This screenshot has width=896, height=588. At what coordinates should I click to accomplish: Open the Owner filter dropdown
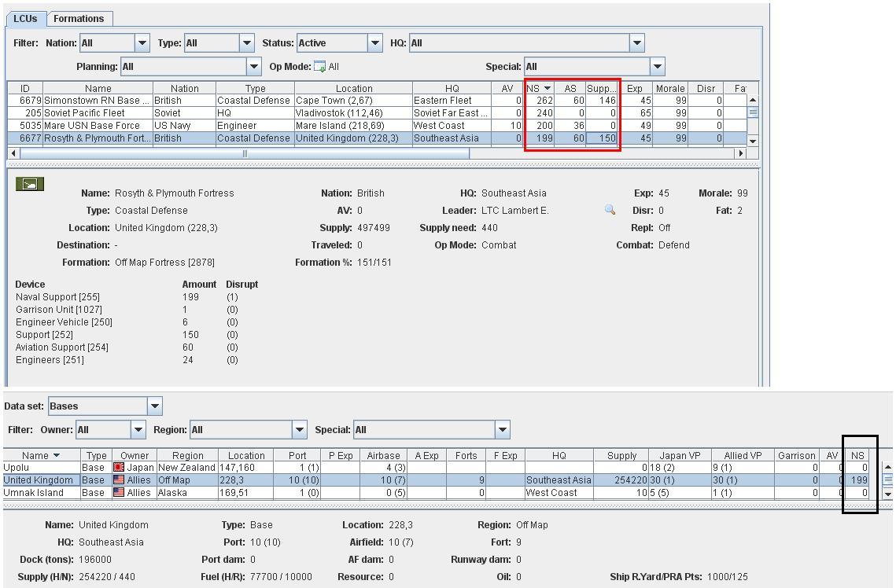(x=138, y=430)
